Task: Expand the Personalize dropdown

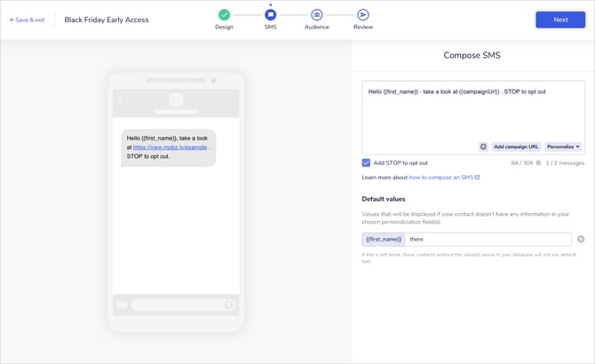Action: click(563, 146)
